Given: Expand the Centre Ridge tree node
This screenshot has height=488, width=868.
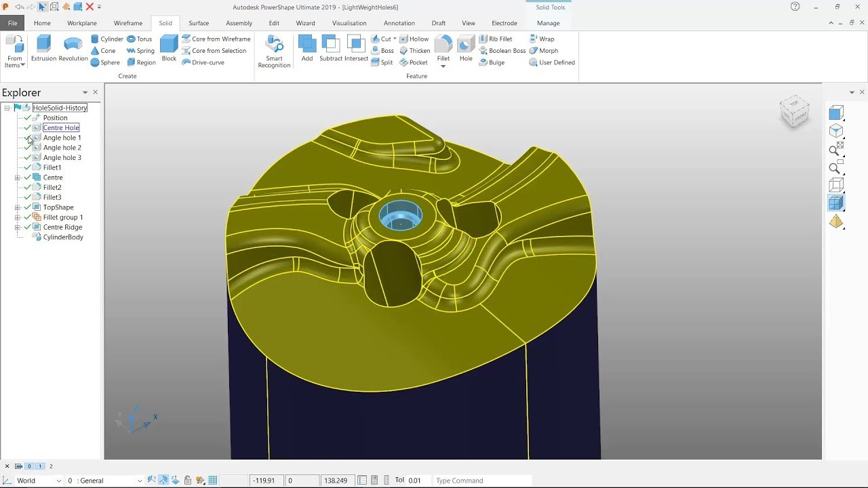Looking at the screenshot, I should pyautogui.click(x=17, y=228).
